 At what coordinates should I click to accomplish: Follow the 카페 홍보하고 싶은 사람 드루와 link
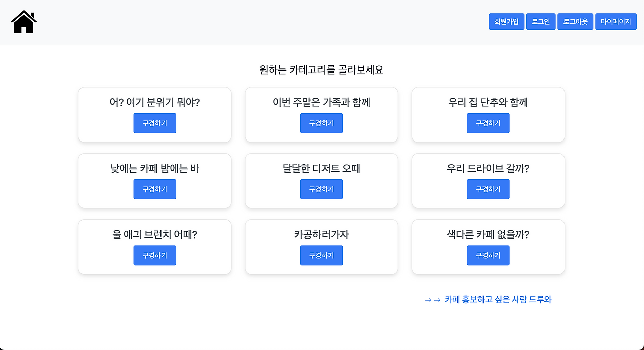[498, 300]
